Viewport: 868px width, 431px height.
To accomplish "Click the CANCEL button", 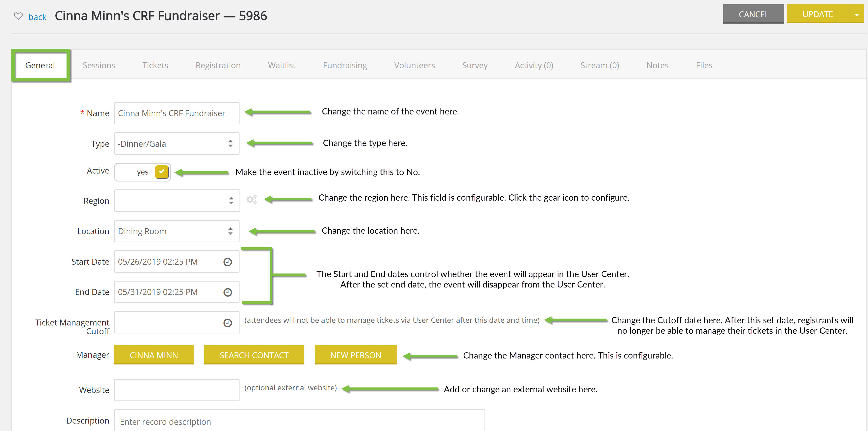I will pyautogui.click(x=753, y=14).
